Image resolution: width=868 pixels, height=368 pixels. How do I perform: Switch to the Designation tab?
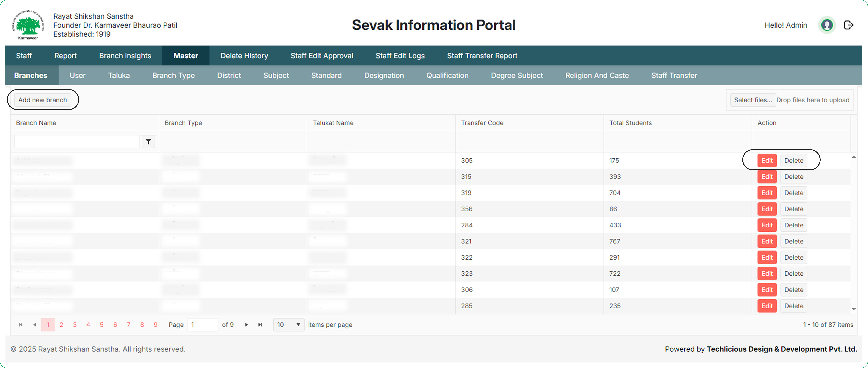(x=384, y=75)
